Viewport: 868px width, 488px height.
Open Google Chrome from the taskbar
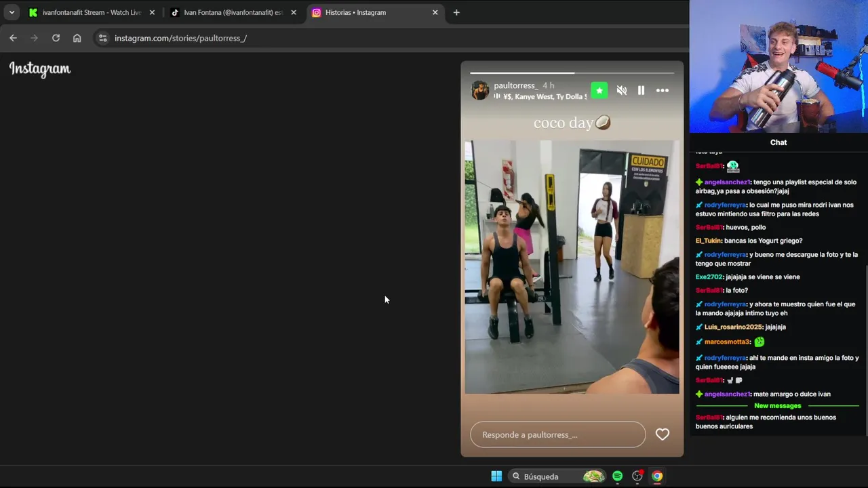click(657, 476)
